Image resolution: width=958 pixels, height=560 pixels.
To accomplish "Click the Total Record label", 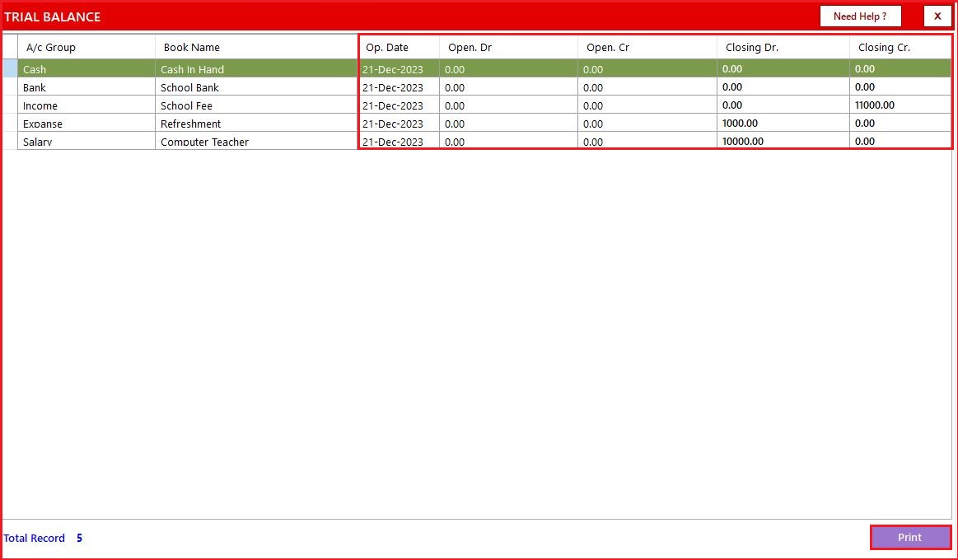I will pos(35,538).
